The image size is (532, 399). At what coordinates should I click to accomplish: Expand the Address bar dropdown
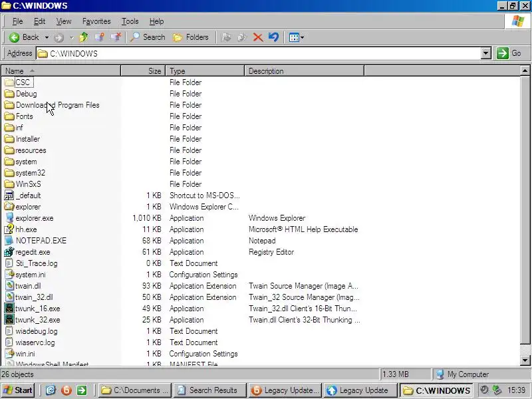(x=486, y=53)
